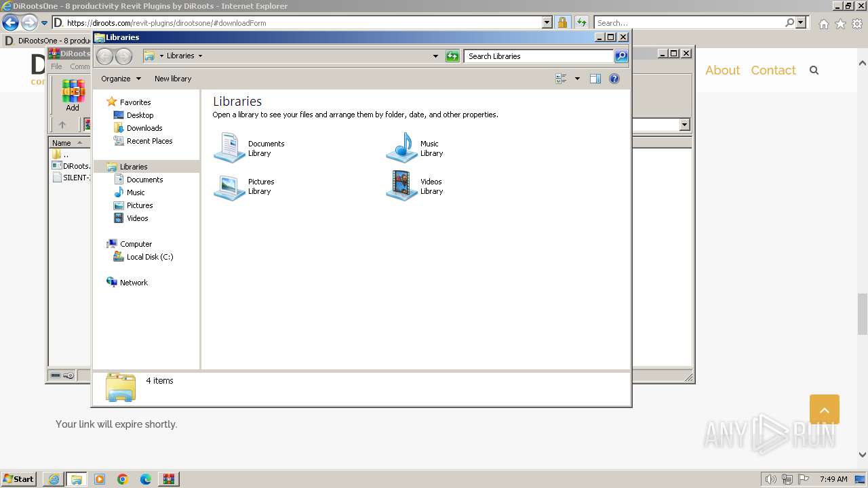Select Documents under Libraries in navigation pane
Viewport: 868px width, 488px height.
click(145, 180)
